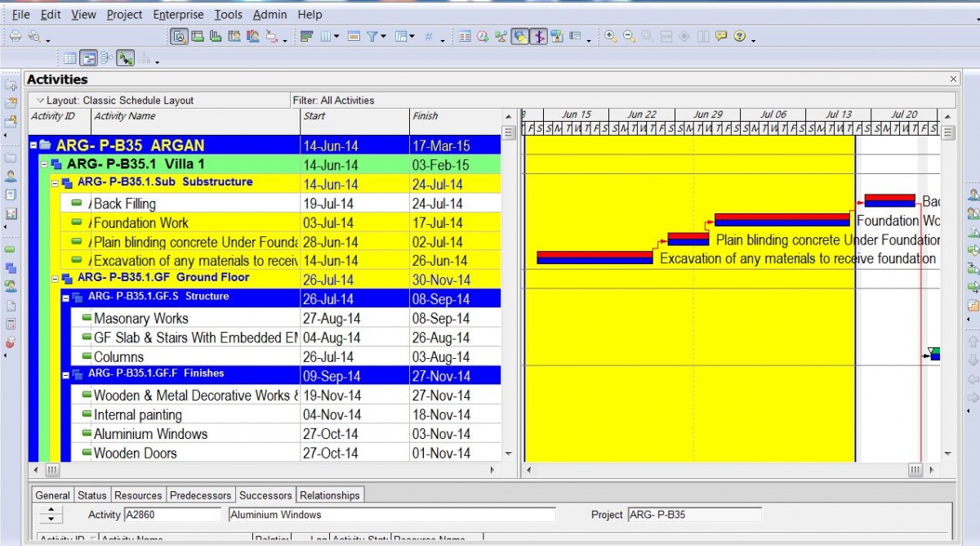Toggle the Activity Table top layout
Viewport: 980px width, 546px height.
point(70,58)
